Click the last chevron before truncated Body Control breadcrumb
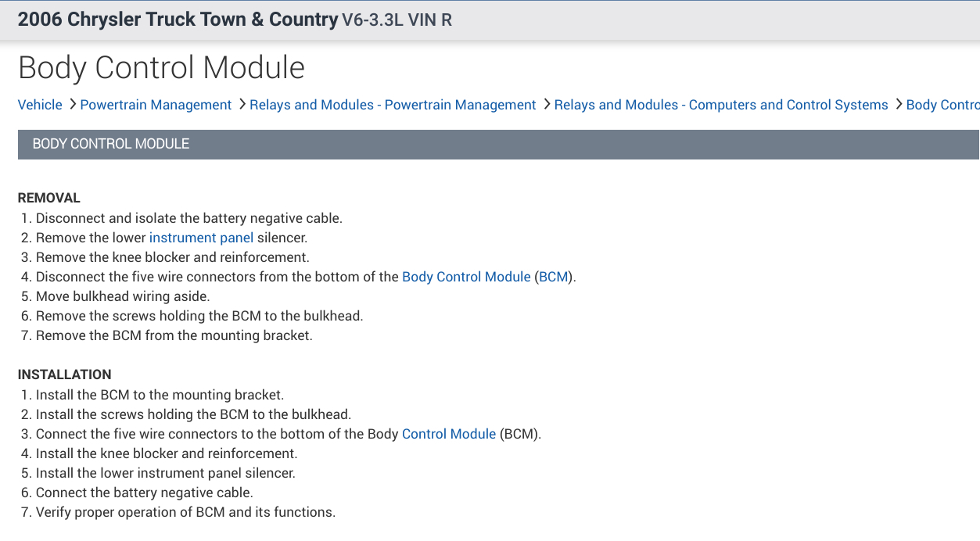The width and height of the screenshot is (980, 541). (x=898, y=104)
